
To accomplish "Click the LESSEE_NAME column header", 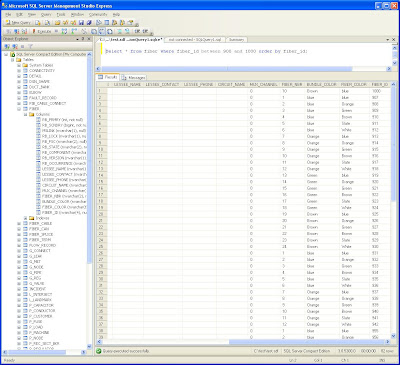I will (127, 85).
